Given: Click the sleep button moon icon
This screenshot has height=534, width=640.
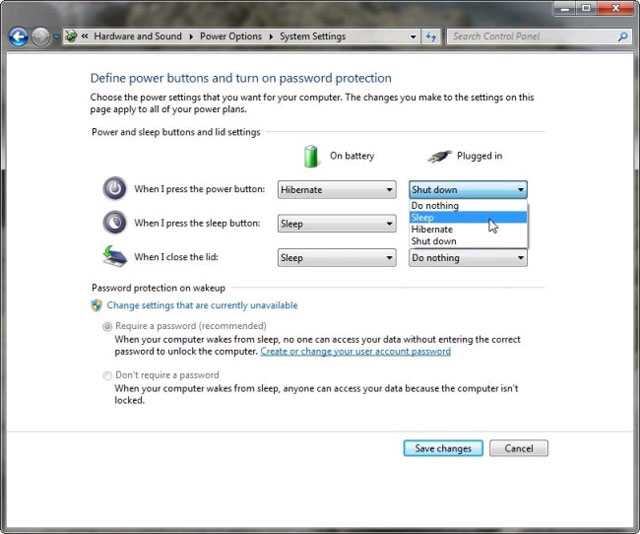Looking at the screenshot, I should pyautogui.click(x=115, y=222).
